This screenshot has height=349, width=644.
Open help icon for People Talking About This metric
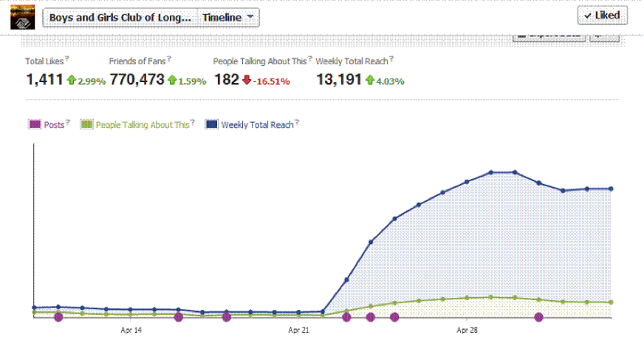click(x=309, y=58)
